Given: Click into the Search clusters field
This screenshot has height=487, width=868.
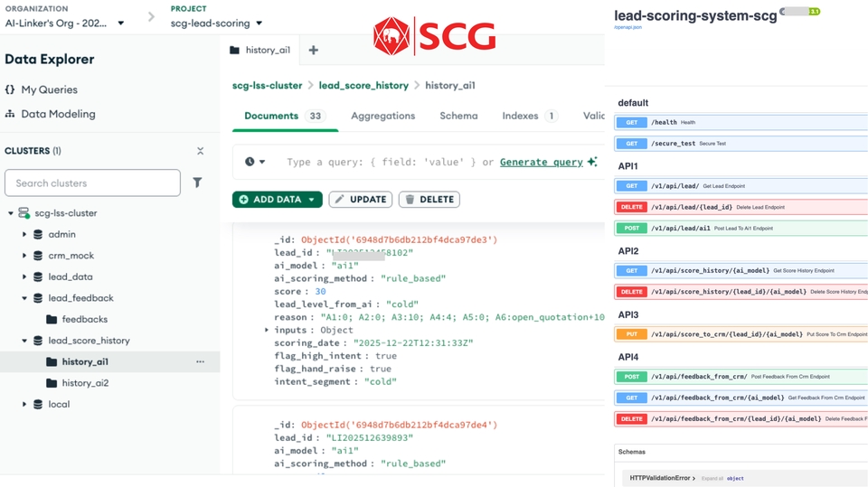Looking at the screenshot, I should coord(92,183).
